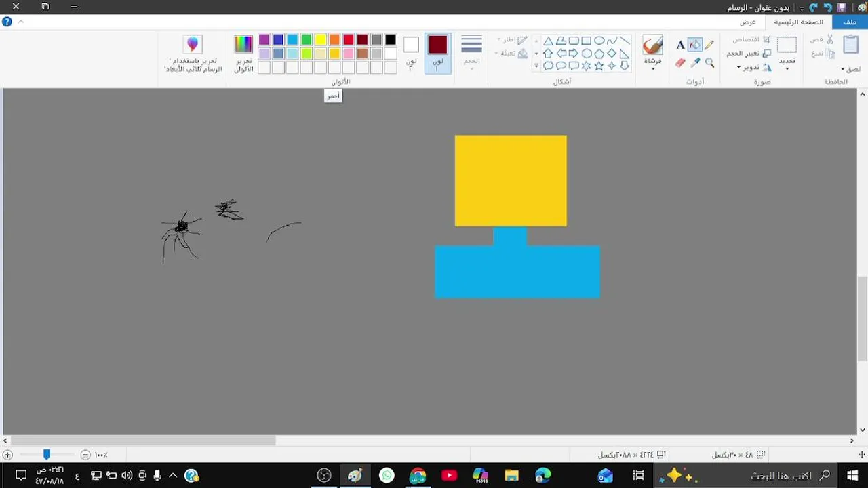Screen dimensions: 868x488
Task: Select the Text tool (A icon)
Action: tap(680, 45)
